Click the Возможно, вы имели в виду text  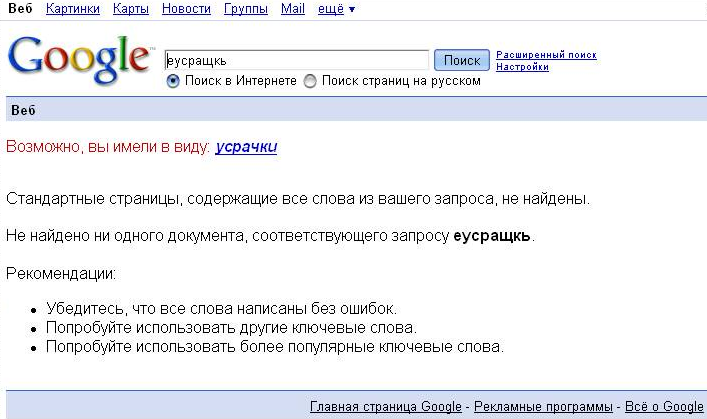click(108, 147)
